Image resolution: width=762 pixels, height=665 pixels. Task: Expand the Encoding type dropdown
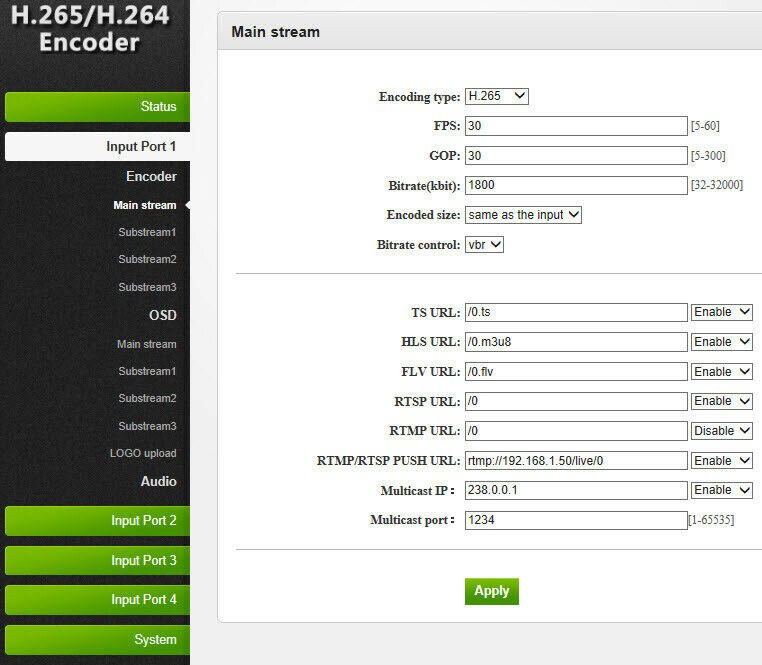tap(497, 96)
